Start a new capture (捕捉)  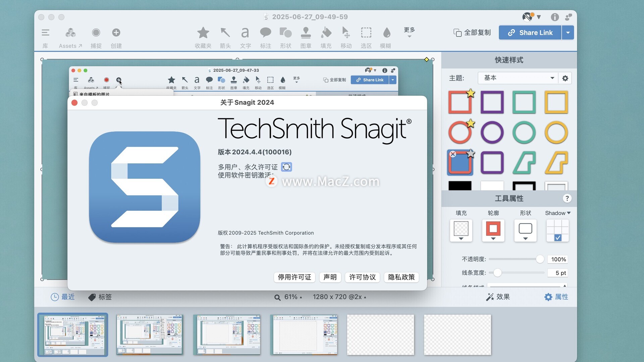(96, 33)
